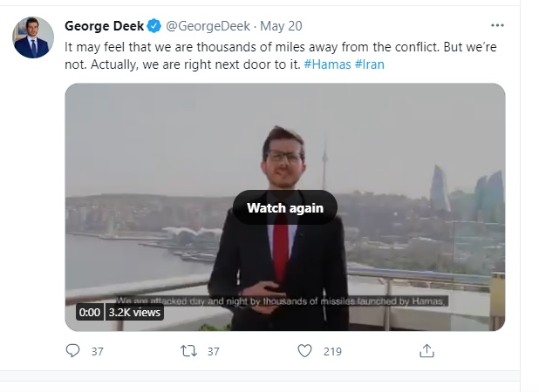Click the blue verified badge
Screen dimensions: 539x392
(154, 26)
